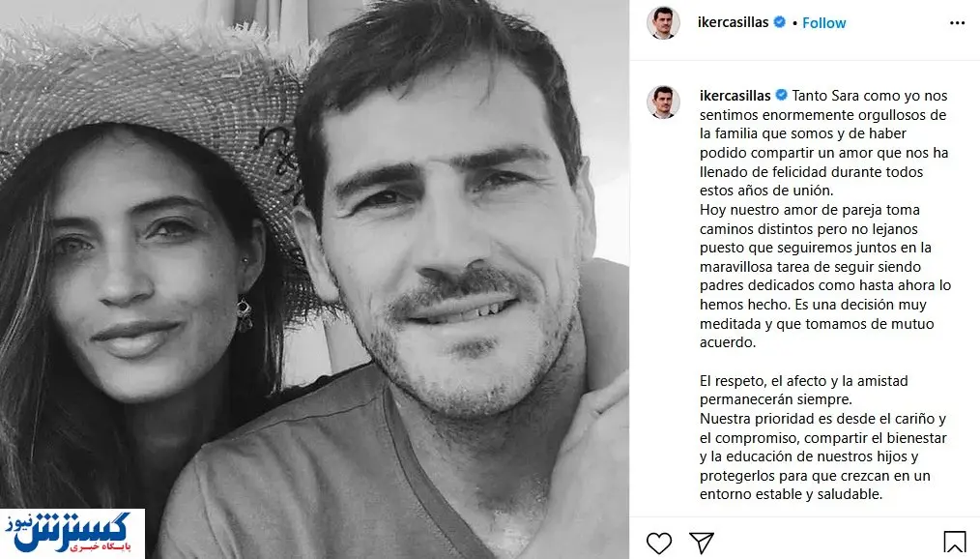Click the verified badge in the header
Viewport: 980px width, 559px height.
pos(779,22)
